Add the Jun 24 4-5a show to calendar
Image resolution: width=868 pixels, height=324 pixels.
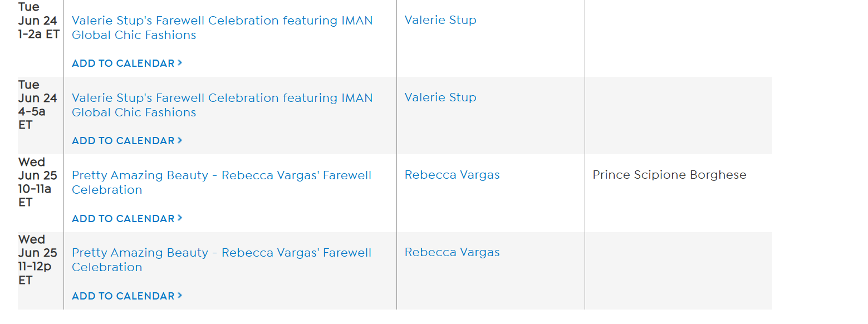(x=123, y=141)
